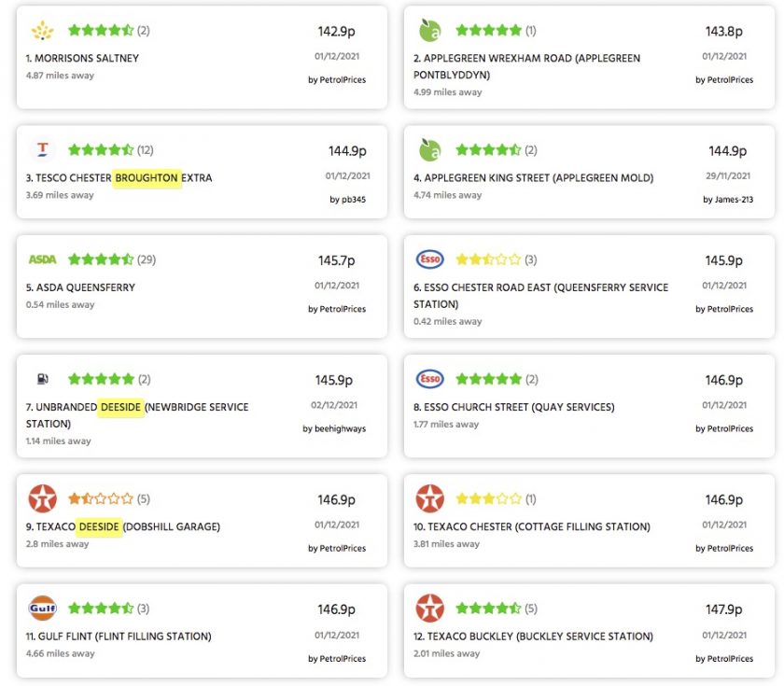Click Tesco Broughton 12-review star rating
This screenshot has height=686, width=784.
pyautogui.click(x=100, y=149)
